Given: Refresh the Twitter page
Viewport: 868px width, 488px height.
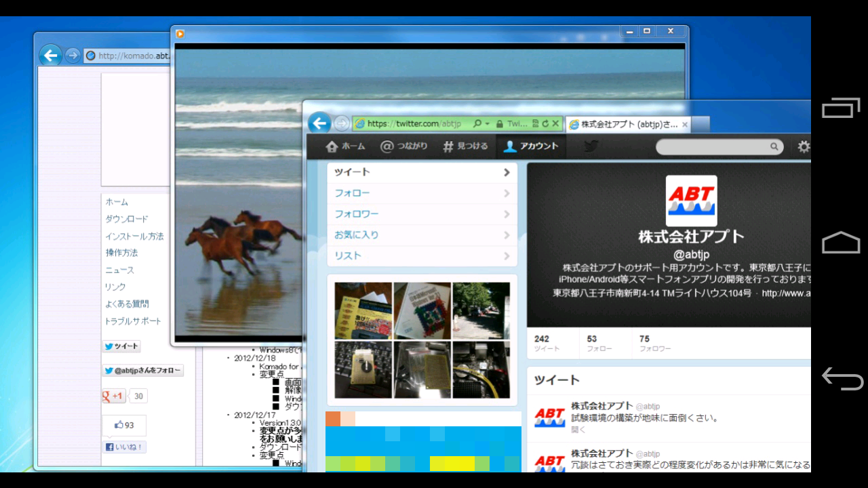Looking at the screenshot, I should [x=545, y=124].
